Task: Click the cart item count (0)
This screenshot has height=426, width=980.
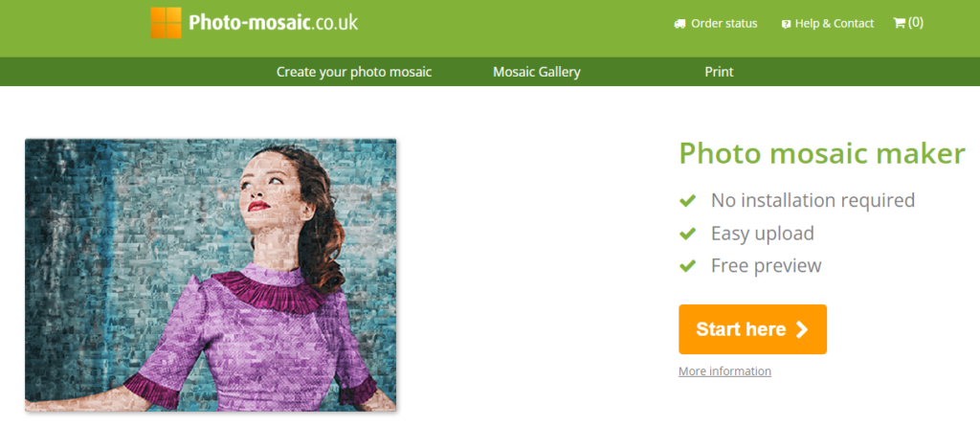Action: tap(916, 23)
